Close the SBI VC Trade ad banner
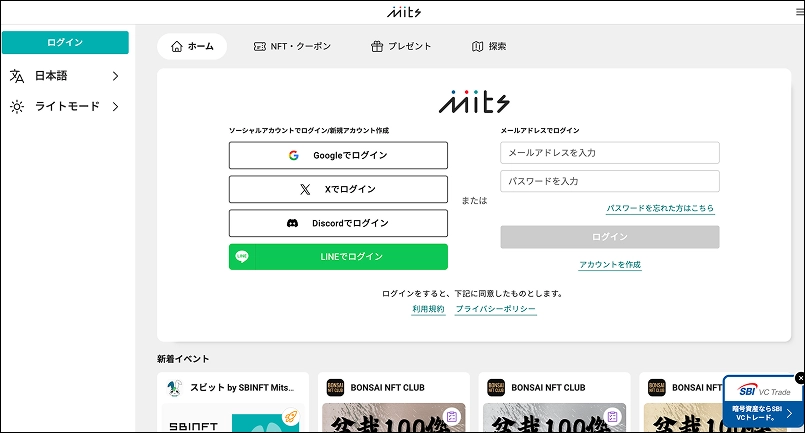This screenshot has width=805, height=433. tap(799, 377)
